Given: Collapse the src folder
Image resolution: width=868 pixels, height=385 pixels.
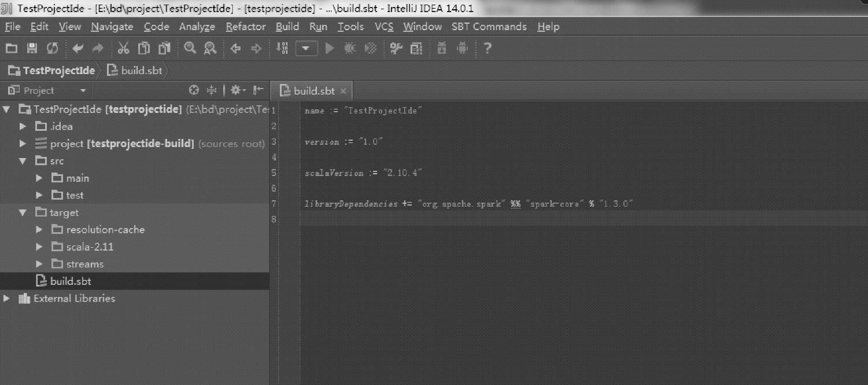Looking at the screenshot, I should [23, 161].
